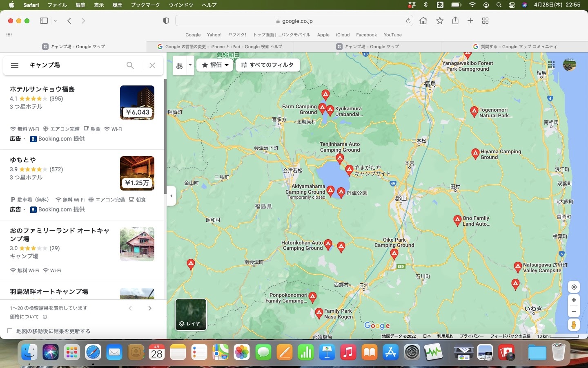
Task: Open the あ input method dropdown
Action: [x=183, y=65]
